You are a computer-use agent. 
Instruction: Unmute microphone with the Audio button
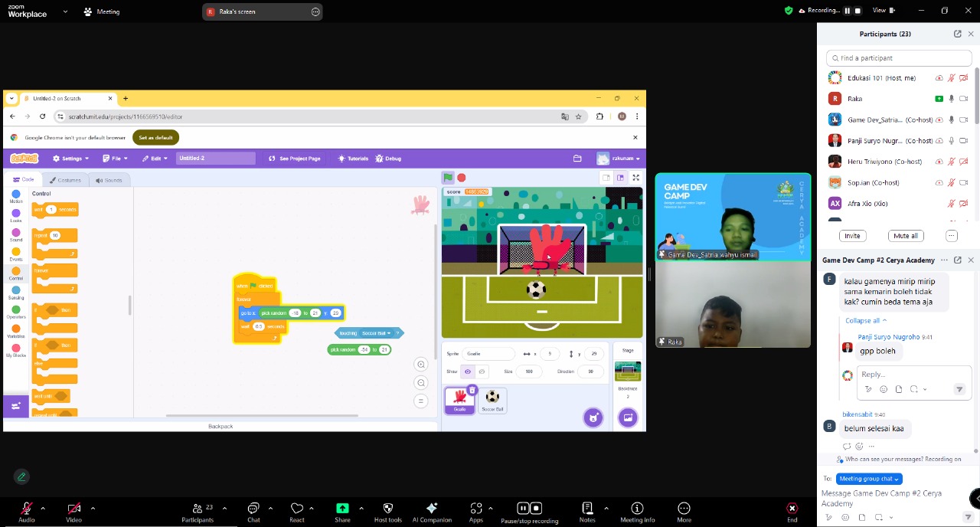pyautogui.click(x=26, y=509)
